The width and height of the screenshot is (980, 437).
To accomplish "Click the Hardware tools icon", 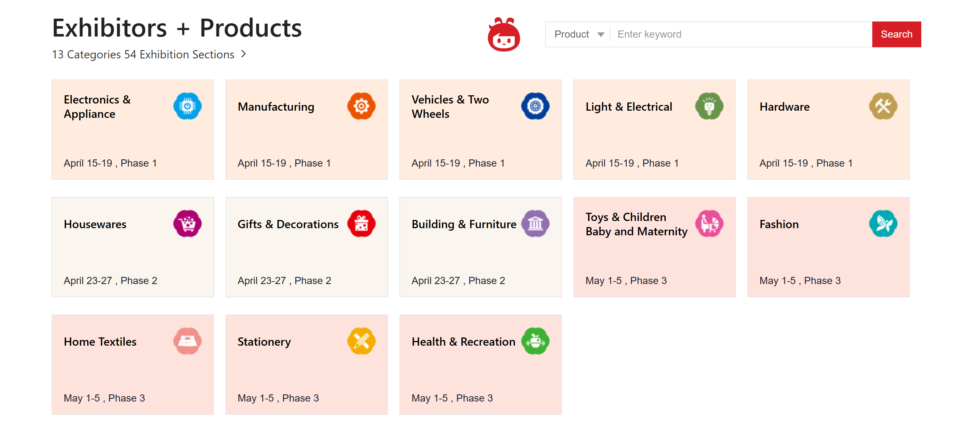I will [x=883, y=106].
